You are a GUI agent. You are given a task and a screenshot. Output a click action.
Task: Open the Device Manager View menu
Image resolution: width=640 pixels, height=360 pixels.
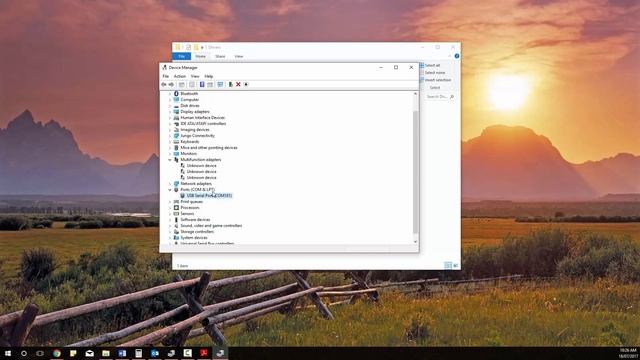[195, 76]
